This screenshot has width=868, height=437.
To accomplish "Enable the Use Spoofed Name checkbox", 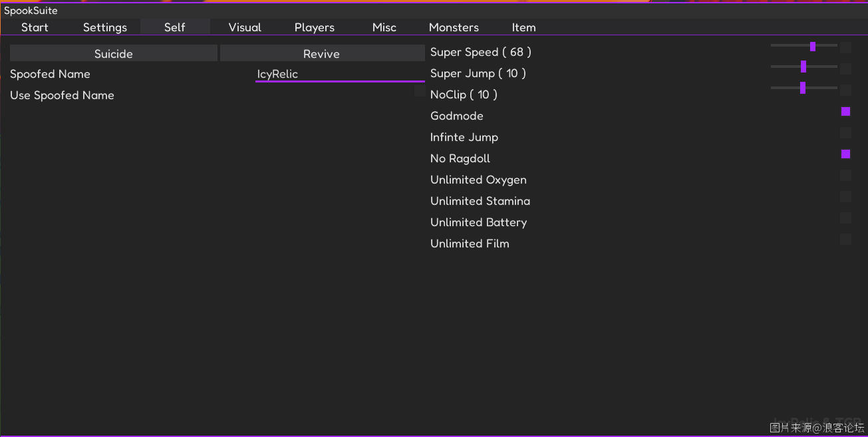I will click(420, 90).
